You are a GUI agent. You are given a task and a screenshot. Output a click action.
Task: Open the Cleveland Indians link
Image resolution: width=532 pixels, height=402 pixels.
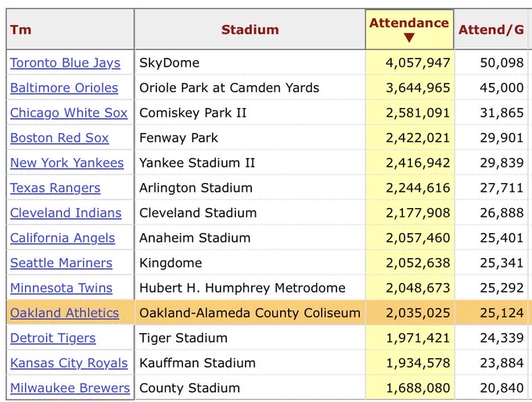click(x=66, y=213)
